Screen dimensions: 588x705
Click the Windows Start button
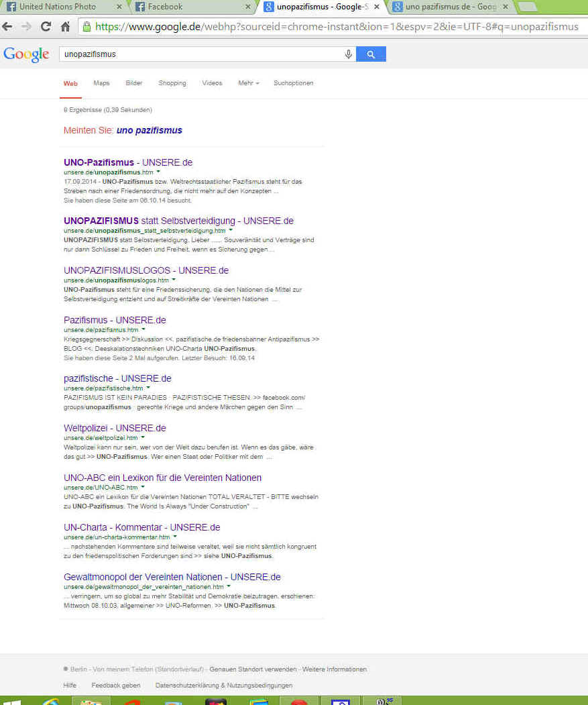(x=11, y=702)
